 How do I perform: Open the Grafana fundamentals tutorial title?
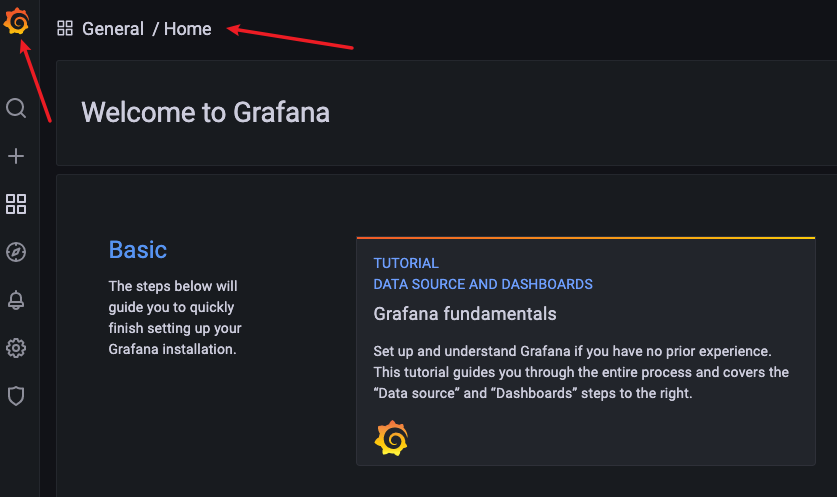tap(465, 314)
